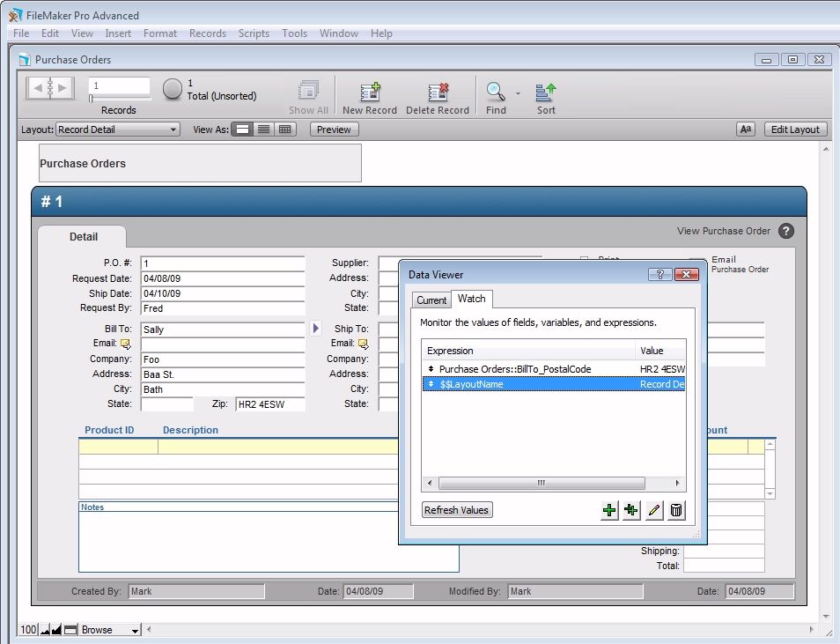
Task: Click Data Viewer scroll right arrow
Action: [678, 483]
